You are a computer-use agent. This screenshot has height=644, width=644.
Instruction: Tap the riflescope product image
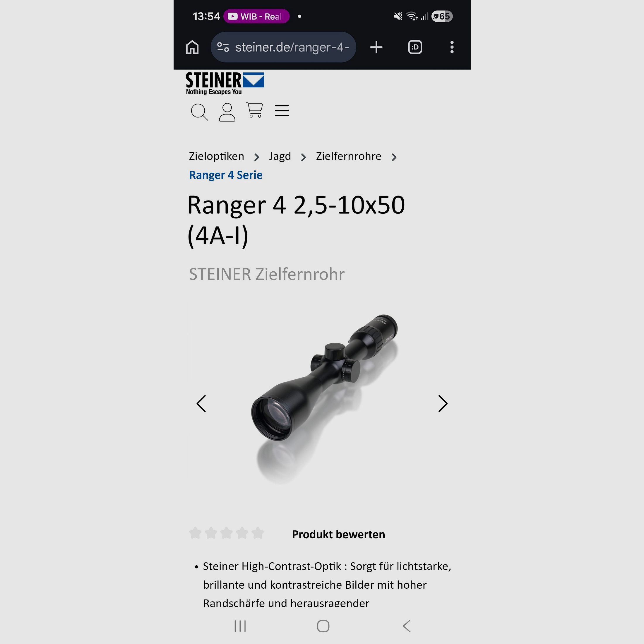coord(324,393)
